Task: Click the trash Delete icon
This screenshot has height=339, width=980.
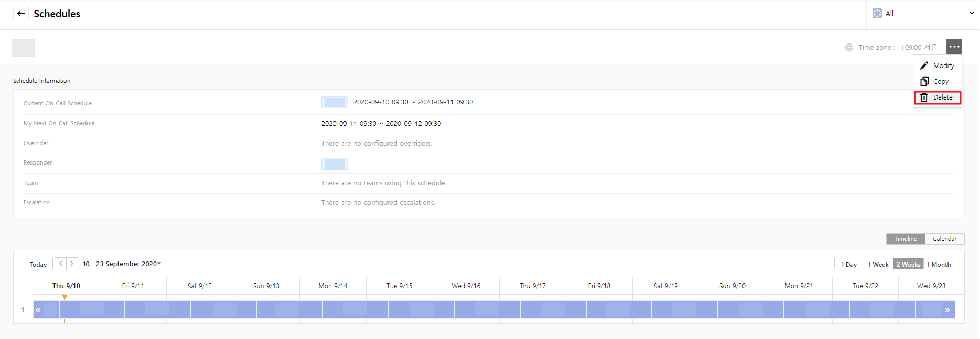Action: [x=924, y=97]
